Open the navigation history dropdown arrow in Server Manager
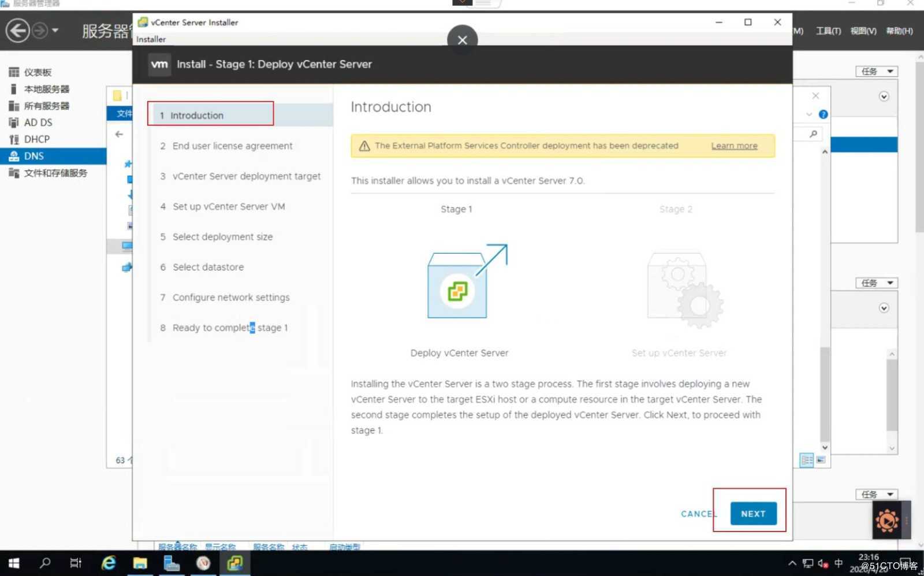The height and width of the screenshot is (576, 924). coord(55,30)
